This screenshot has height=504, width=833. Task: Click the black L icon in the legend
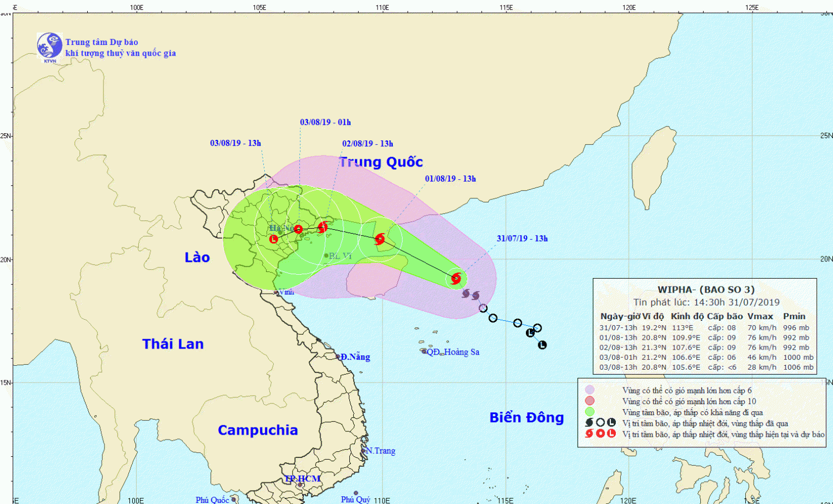click(x=611, y=423)
